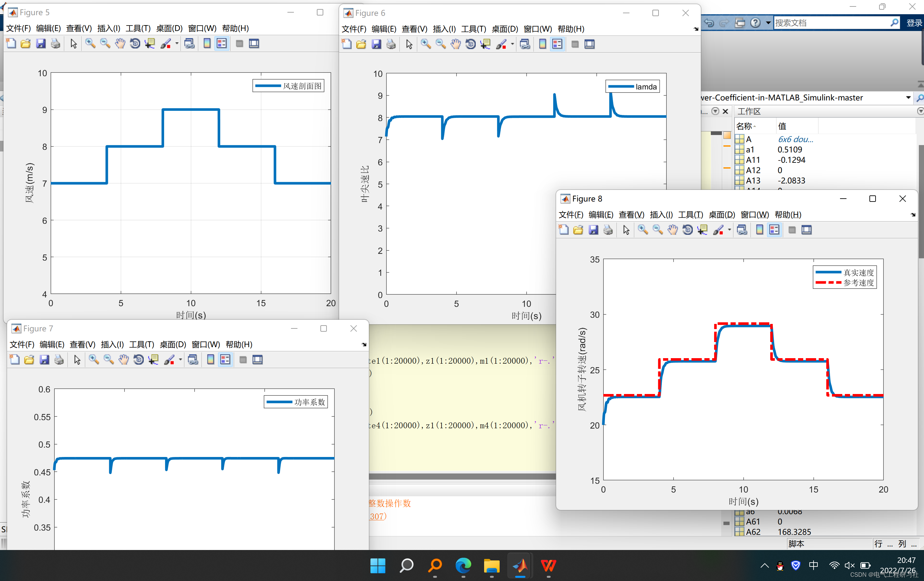Open current folder path dropdown arrow
The width and height of the screenshot is (924, 581).
(x=908, y=98)
